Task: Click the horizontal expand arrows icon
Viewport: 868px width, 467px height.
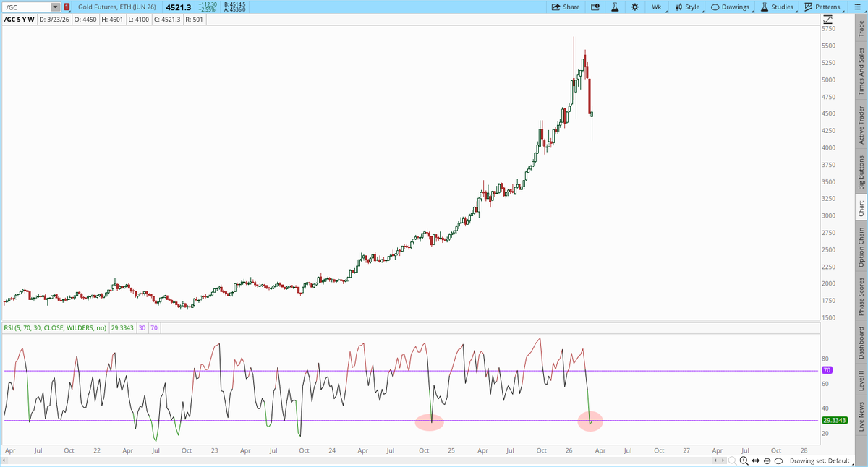Action: click(756, 460)
